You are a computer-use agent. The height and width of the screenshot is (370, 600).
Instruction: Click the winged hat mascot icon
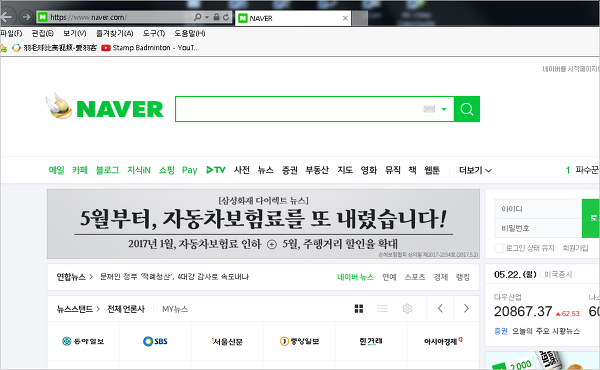click(x=59, y=106)
